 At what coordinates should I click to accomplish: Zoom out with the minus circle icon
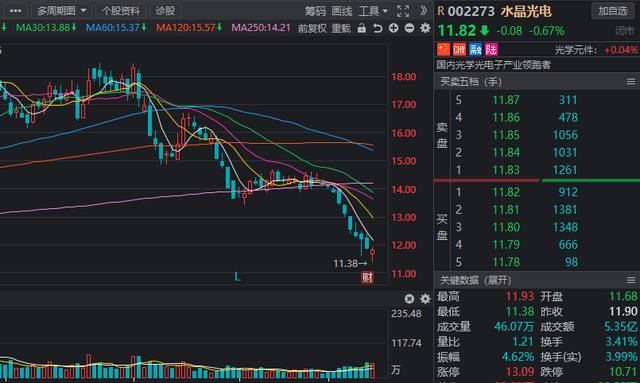tap(409, 28)
